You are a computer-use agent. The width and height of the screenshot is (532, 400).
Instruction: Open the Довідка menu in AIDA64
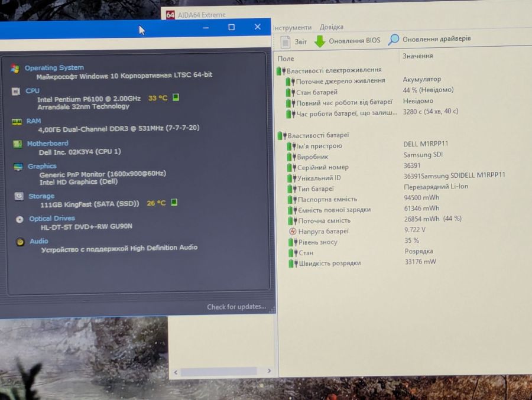[331, 27]
